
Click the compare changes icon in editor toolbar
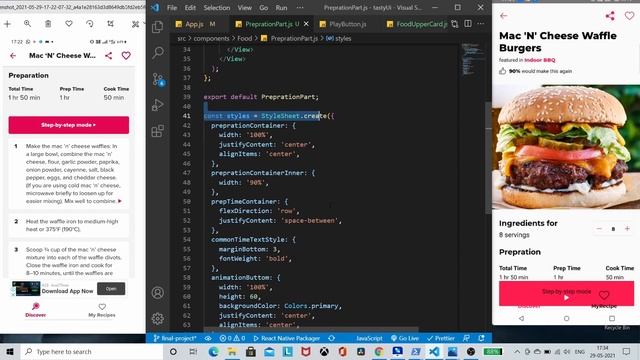pyautogui.click(x=455, y=24)
